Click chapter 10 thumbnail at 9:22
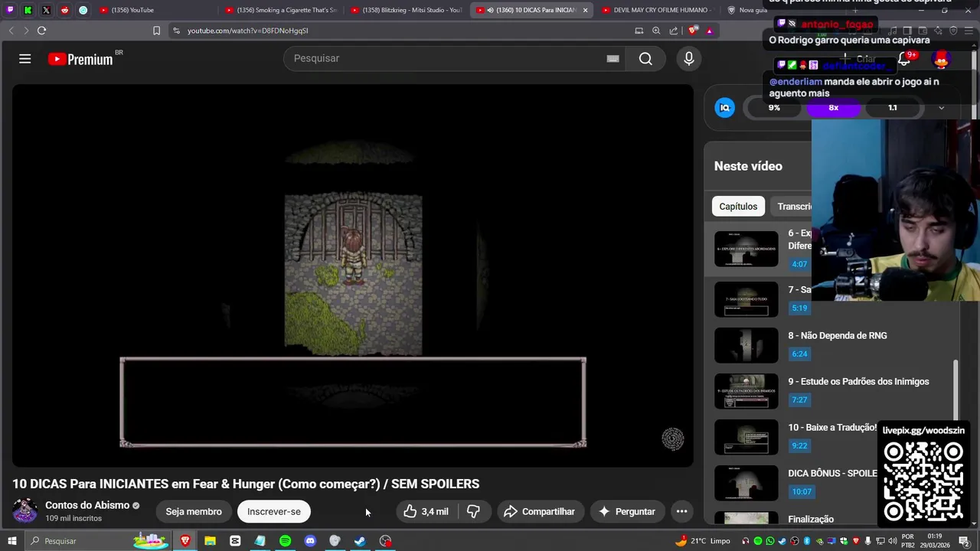 [x=746, y=437]
